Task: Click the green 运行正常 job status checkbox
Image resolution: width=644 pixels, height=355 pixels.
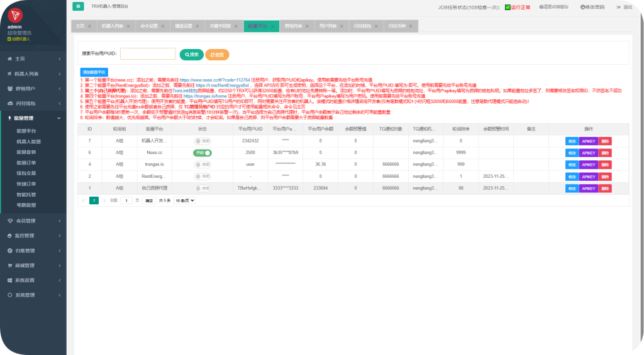Action: pyautogui.click(x=508, y=8)
